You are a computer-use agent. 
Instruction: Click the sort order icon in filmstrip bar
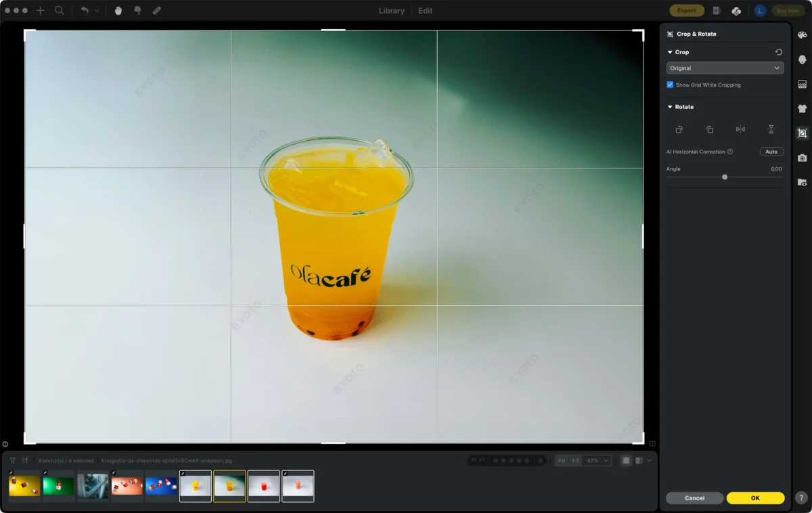pyautogui.click(x=25, y=460)
